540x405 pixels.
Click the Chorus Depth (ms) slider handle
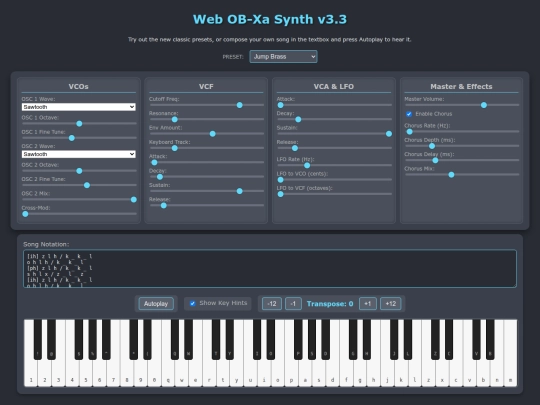tap(432, 146)
